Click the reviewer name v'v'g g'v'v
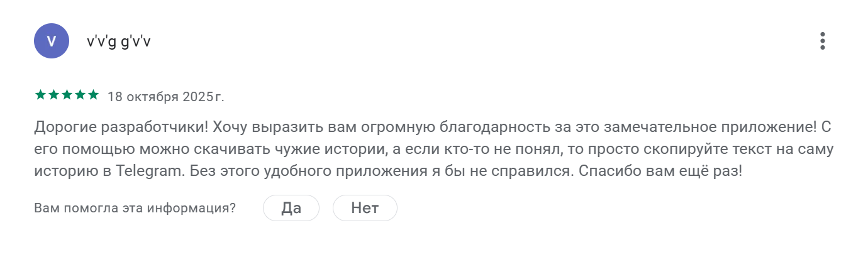The image size is (868, 262). pyautogui.click(x=119, y=41)
